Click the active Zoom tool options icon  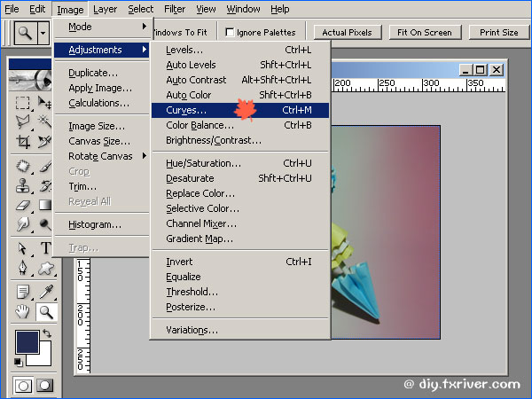[26, 33]
